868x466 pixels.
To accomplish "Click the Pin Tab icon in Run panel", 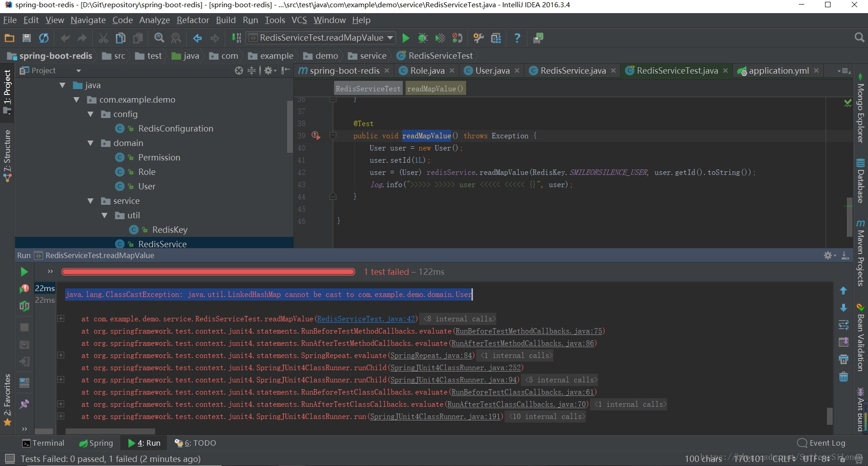I will pyautogui.click(x=24, y=404).
